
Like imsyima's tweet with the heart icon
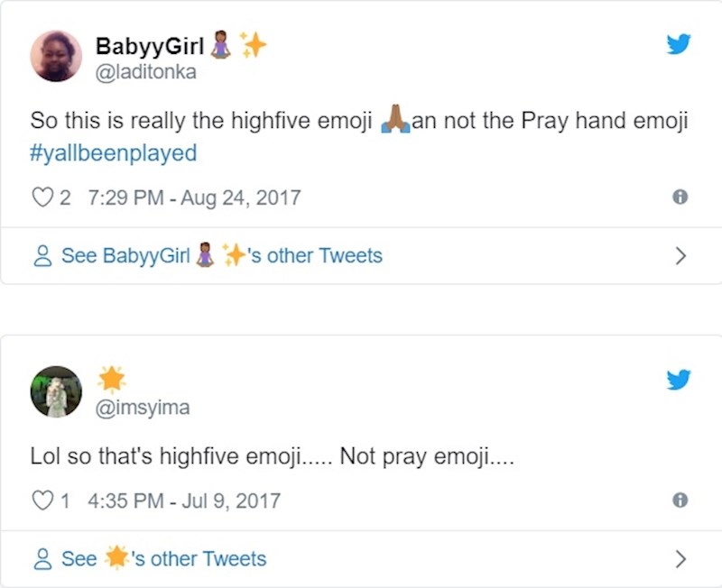tap(42, 500)
